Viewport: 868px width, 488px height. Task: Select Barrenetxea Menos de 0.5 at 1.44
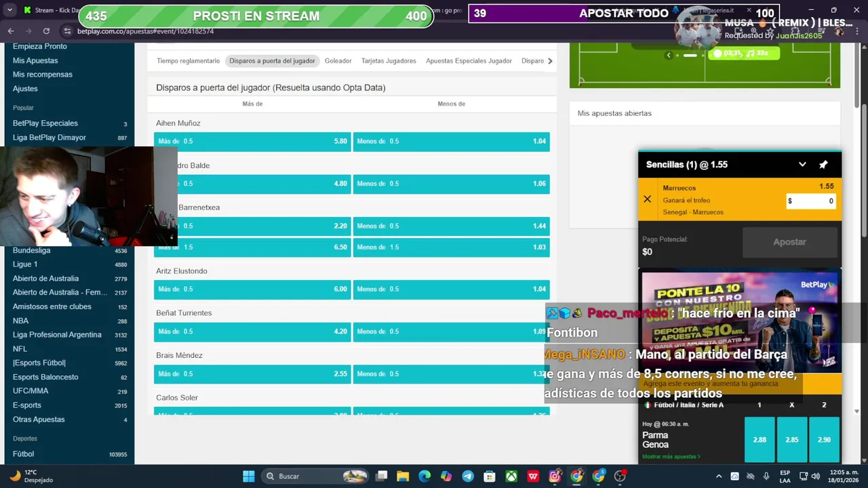(451, 226)
